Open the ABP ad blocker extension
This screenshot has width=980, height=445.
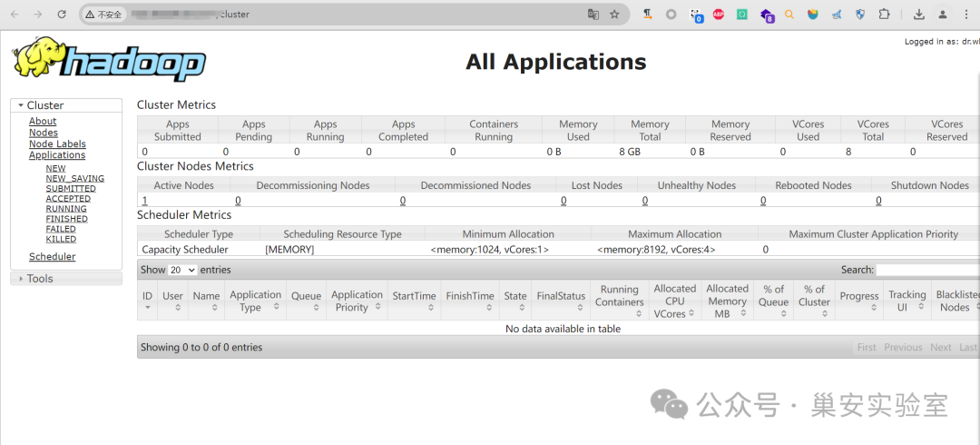718,15
